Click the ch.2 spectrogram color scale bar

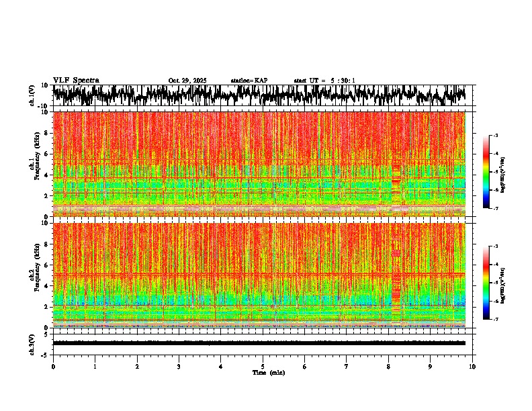(x=486, y=283)
